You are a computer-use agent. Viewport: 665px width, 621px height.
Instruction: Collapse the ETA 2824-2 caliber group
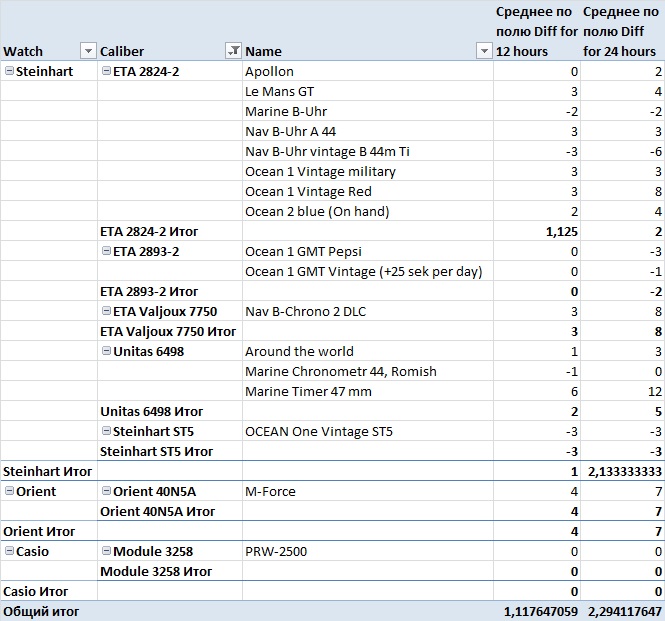[x=106, y=71]
